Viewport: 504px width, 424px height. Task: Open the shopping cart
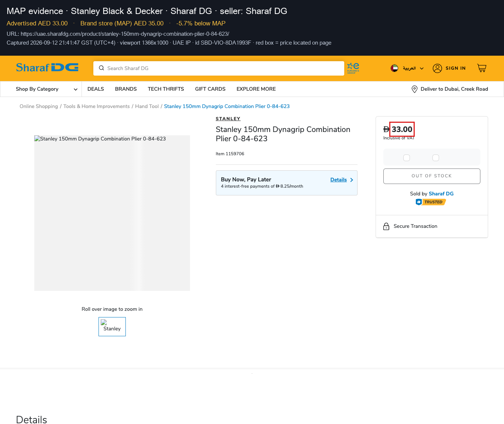coord(482,68)
